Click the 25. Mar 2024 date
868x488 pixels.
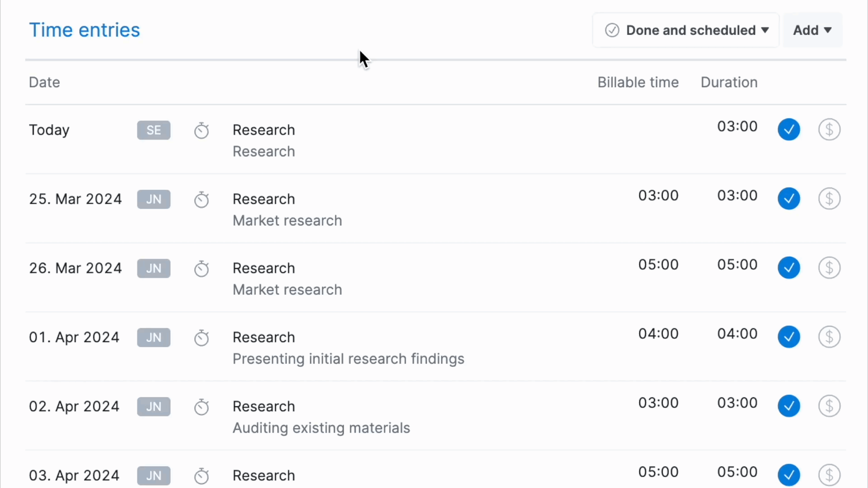point(75,199)
